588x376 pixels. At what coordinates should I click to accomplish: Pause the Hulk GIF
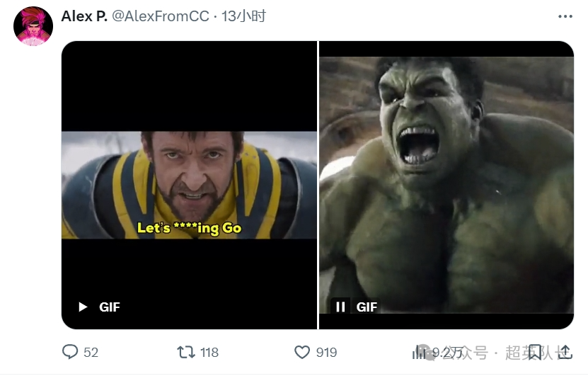(x=340, y=307)
